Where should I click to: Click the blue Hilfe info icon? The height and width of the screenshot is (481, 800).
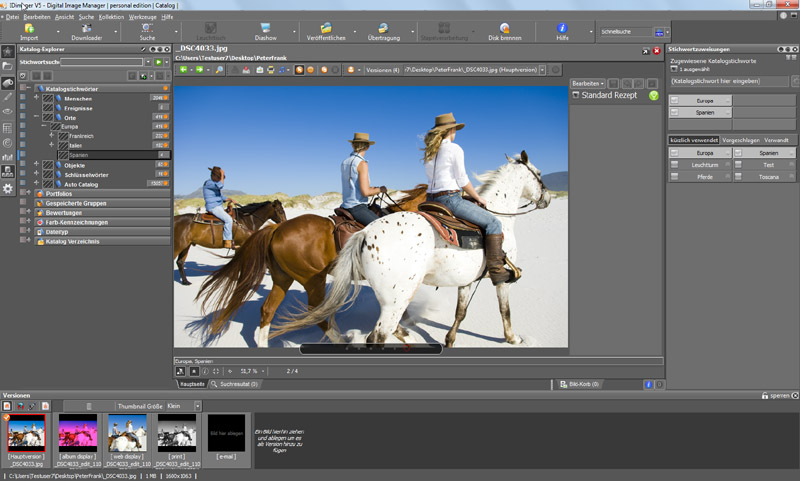pyautogui.click(x=563, y=29)
